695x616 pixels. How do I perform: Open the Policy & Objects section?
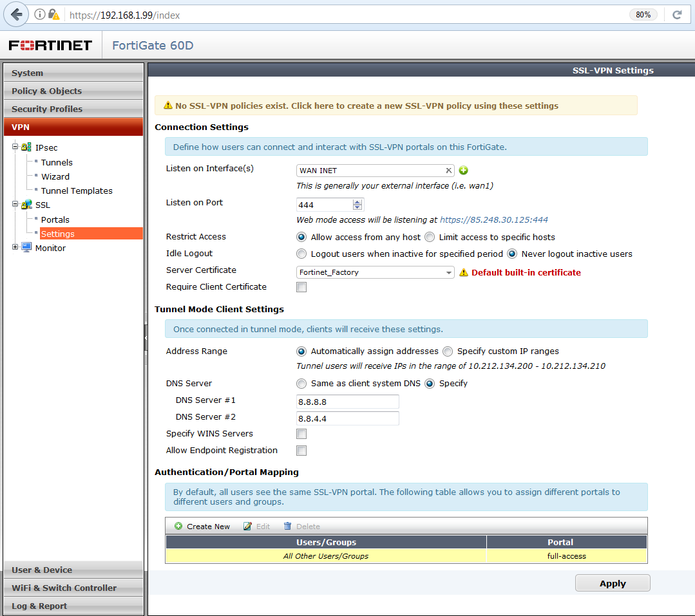pos(73,91)
